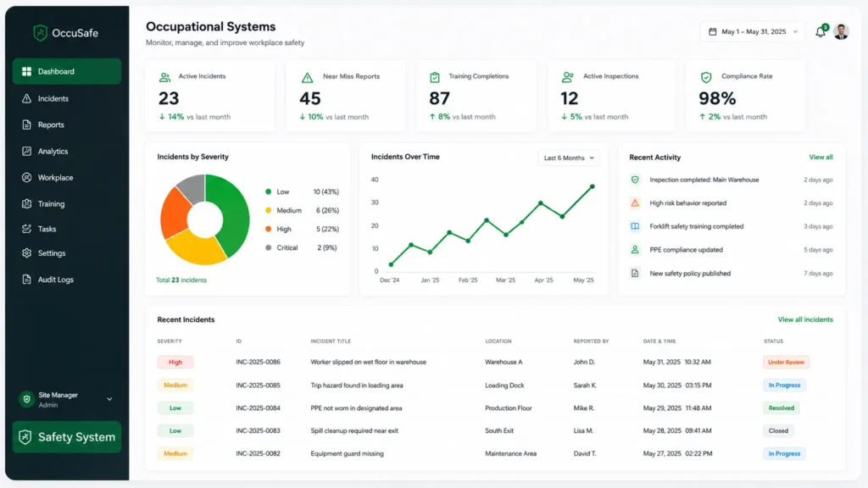Click the orange High legend dot
Image resolution: width=868 pixels, height=488 pixels.
(x=269, y=229)
